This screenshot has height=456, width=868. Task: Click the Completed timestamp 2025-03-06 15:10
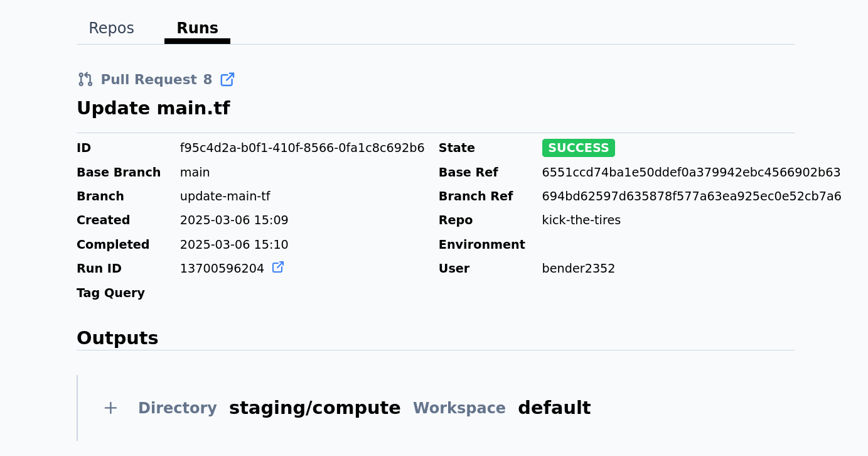pos(234,245)
